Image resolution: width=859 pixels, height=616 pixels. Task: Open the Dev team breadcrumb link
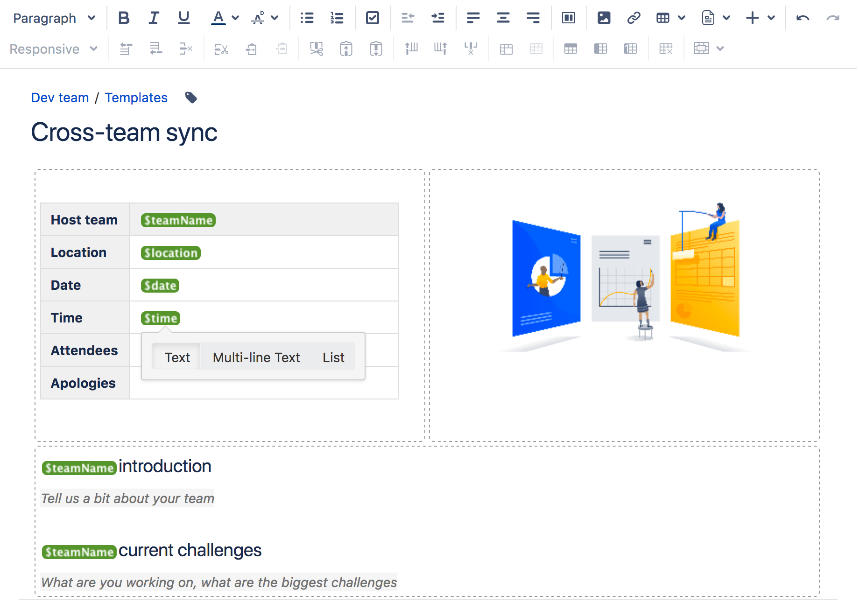click(x=60, y=98)
